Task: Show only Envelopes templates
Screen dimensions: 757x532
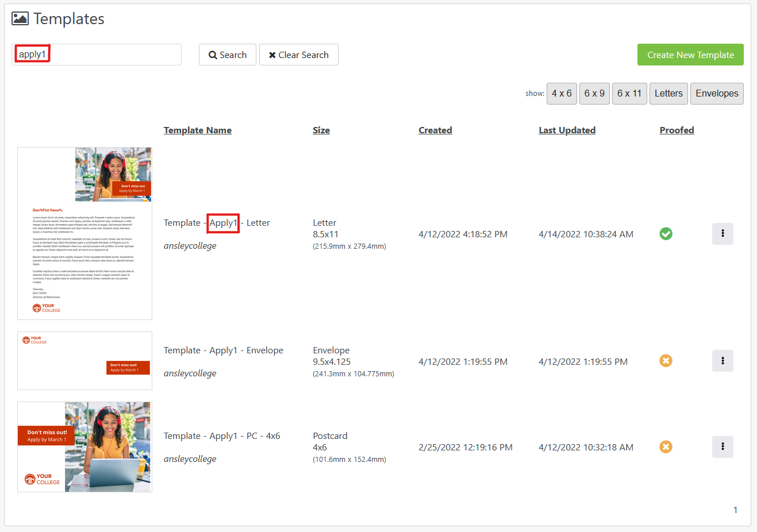Action: pos(717,94)
